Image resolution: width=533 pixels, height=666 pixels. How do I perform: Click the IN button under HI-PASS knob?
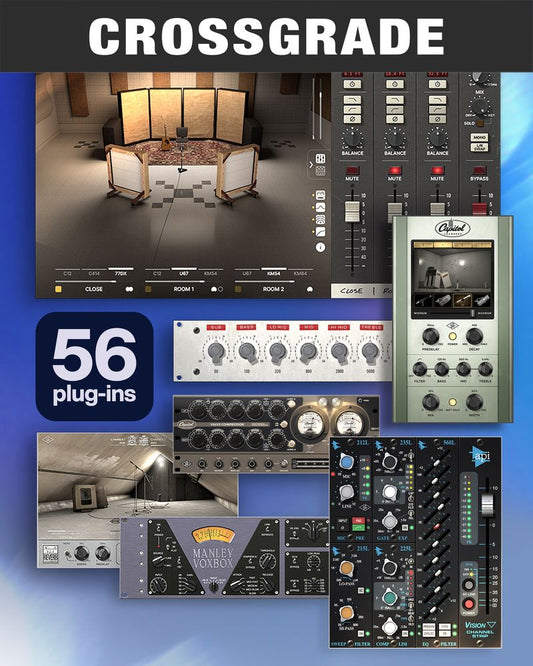coord(361,634)
